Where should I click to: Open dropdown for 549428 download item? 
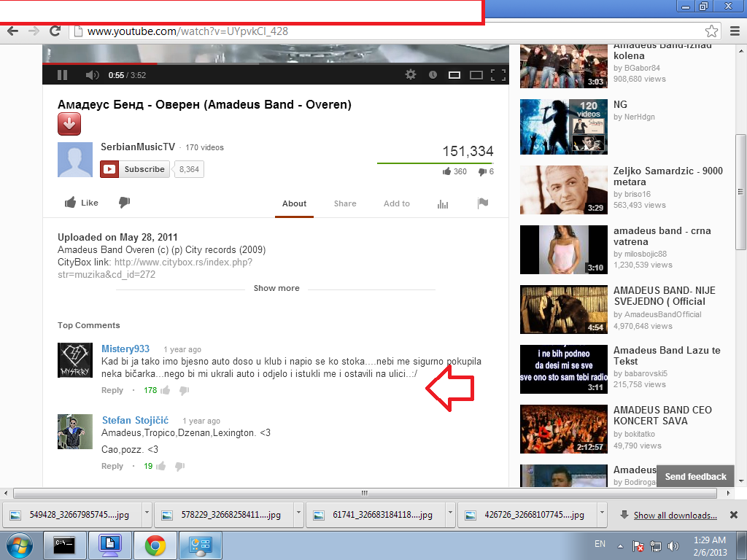click(147, 513)
